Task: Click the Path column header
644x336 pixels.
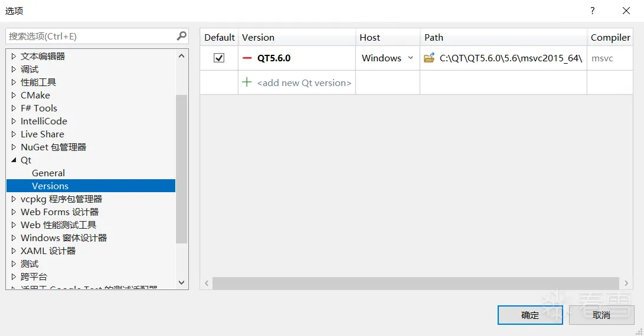Action: 434,37
